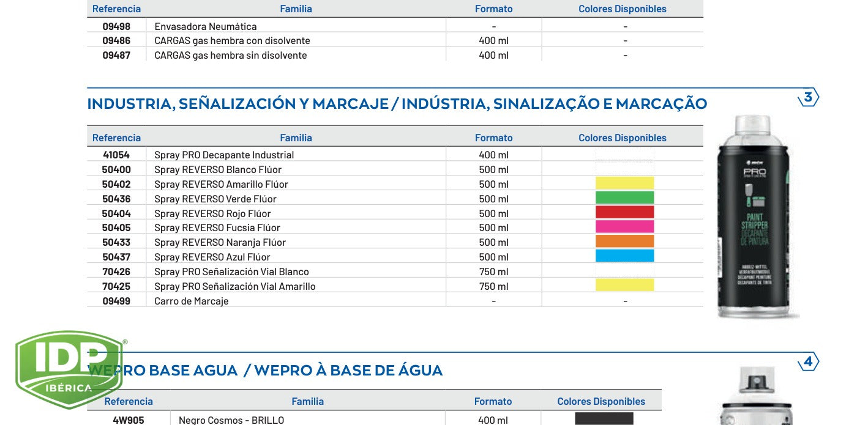Click reference 50400
The height and width of the screenshot is (425, 868).
[116, 169]
